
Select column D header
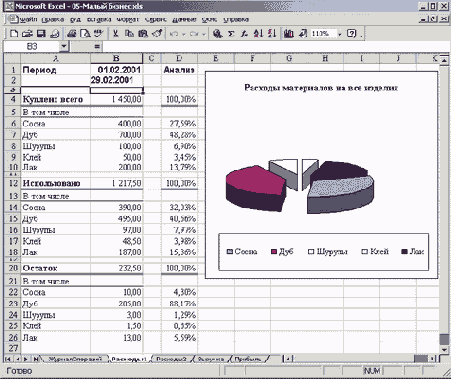tap(179, 58)
